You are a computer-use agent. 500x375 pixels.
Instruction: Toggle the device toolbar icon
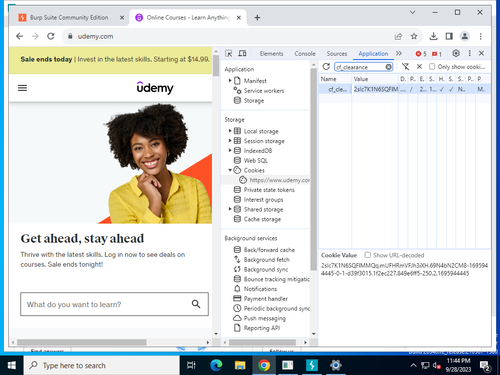(x=242, y=53)
